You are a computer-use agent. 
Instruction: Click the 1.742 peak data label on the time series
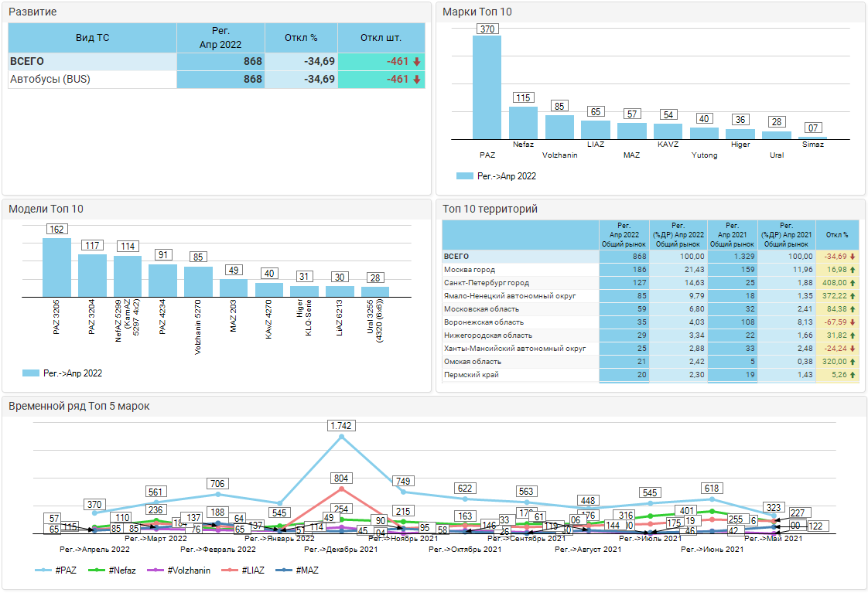[x=341, y=426]
